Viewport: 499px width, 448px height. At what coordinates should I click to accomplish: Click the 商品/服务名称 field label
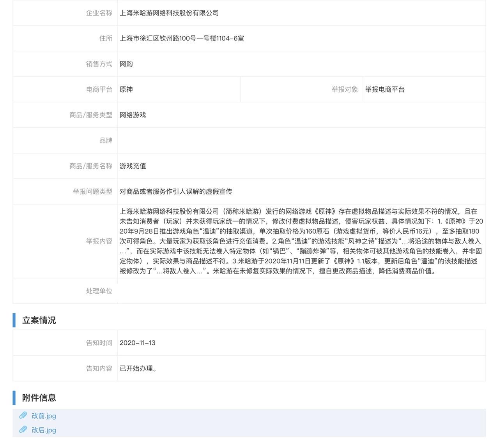[91, 166]
